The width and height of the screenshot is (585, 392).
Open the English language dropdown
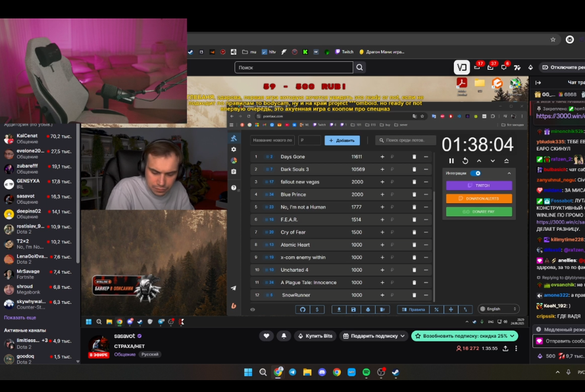point(499,309)
